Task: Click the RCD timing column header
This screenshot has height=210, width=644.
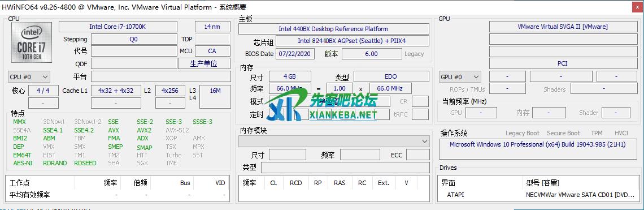Action: pos(295,183)
